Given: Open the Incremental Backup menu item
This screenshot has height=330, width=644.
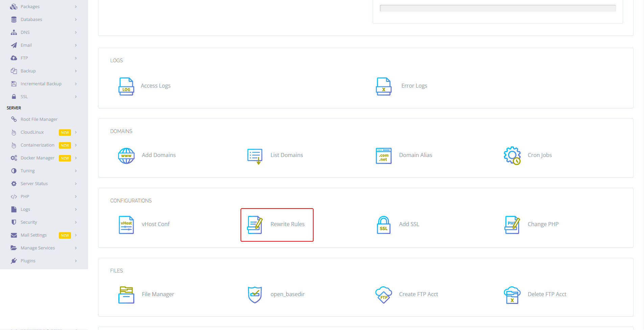Looking at the screenshot, I should coord(41,84).
